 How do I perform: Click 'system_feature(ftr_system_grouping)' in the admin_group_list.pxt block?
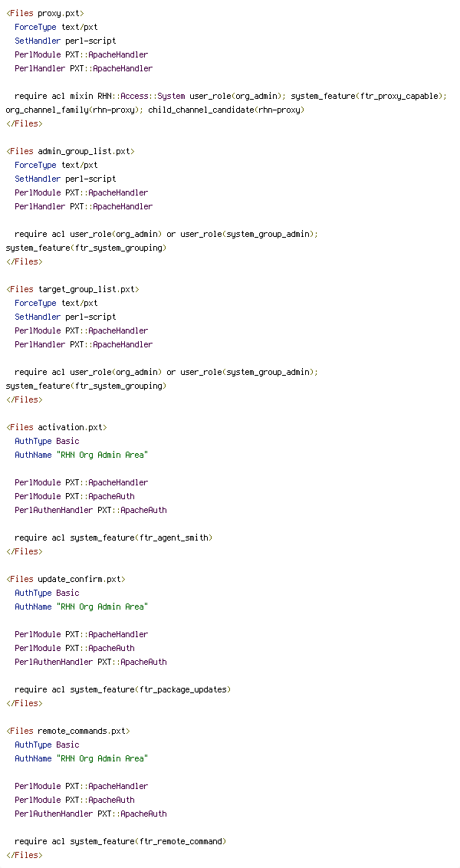point(86,248)
